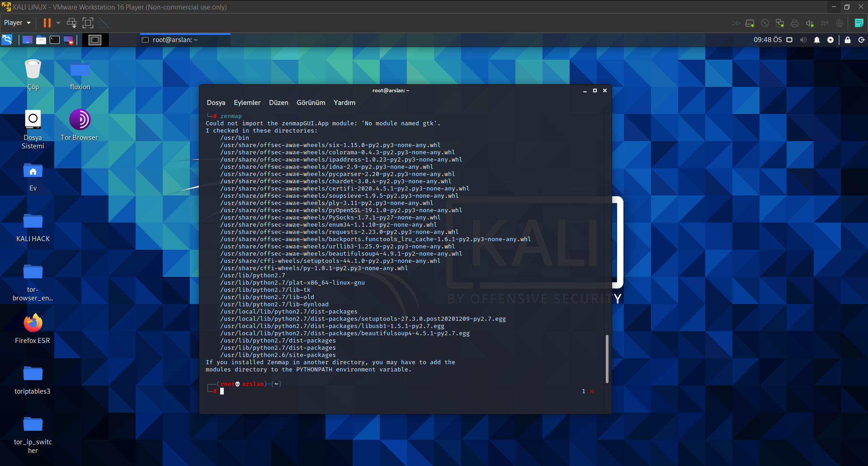Click the VMware sound card device icon

810,23
